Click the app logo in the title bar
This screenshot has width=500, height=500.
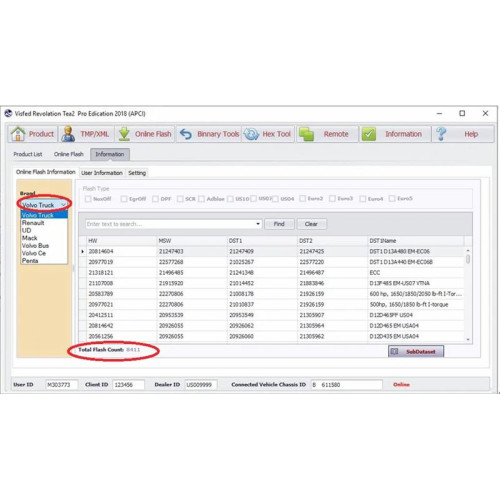tap(8, 114)
